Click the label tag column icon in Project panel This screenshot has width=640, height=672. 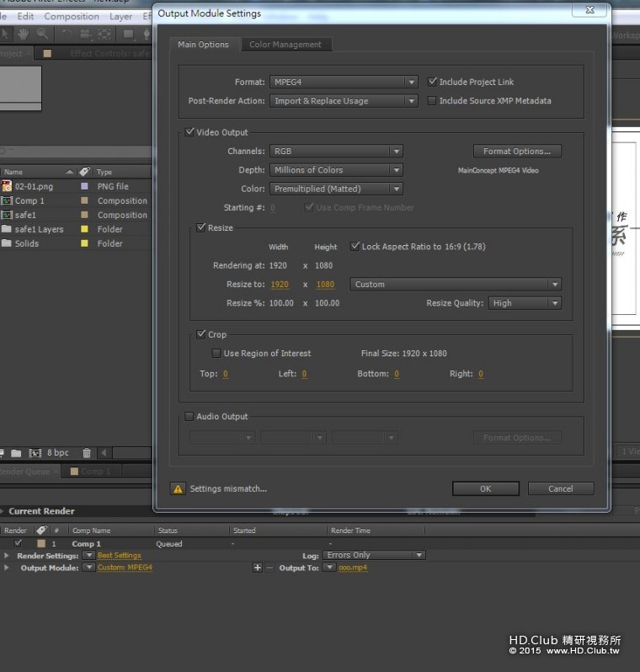click(x=84, y=172)
